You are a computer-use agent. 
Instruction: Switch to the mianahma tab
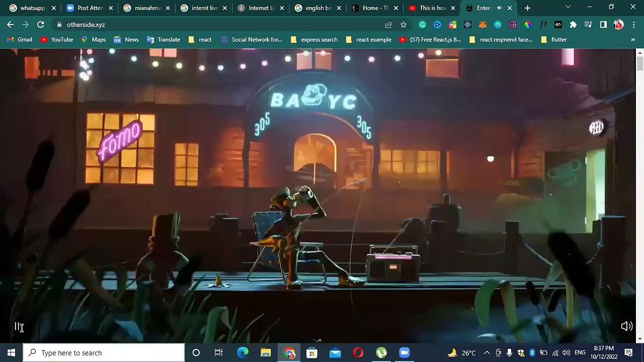pos(147,8)
